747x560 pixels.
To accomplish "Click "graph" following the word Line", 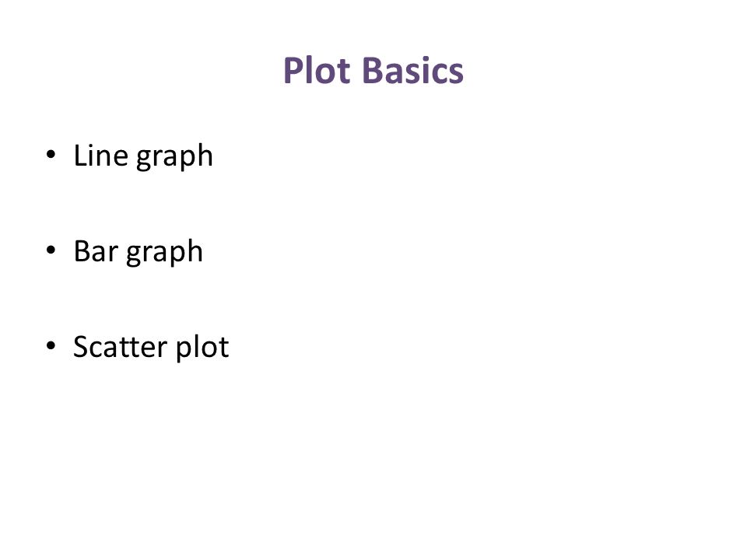I will (174, 157).
